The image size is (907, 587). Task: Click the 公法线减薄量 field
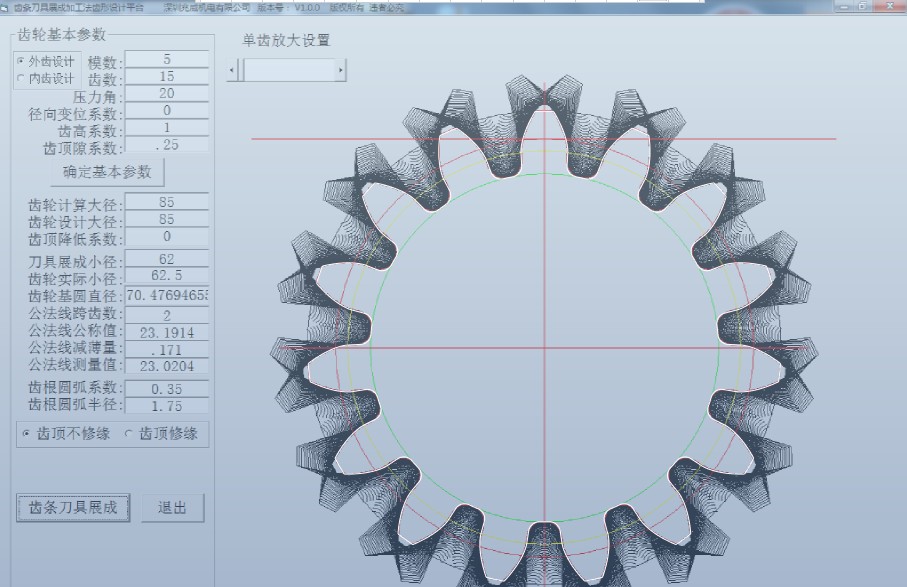[167, 349]
